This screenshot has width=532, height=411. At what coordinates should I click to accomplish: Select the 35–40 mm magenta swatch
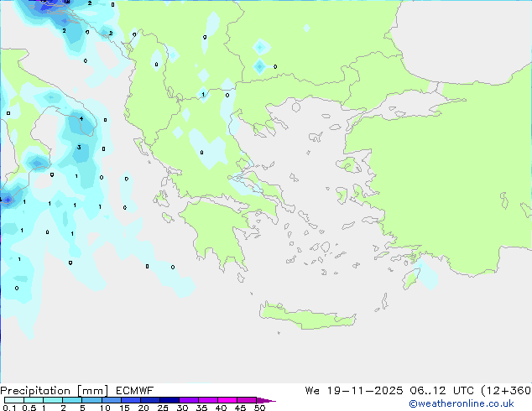click(207, 400)
